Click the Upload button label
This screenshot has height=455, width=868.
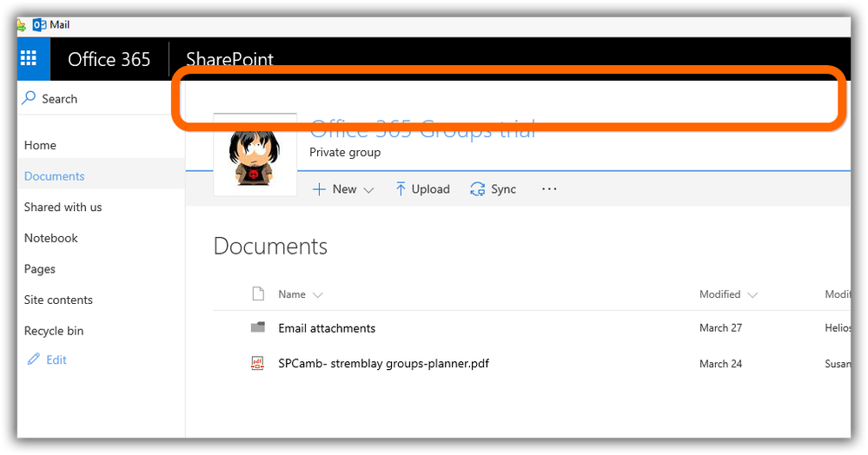tap(431, 189)
